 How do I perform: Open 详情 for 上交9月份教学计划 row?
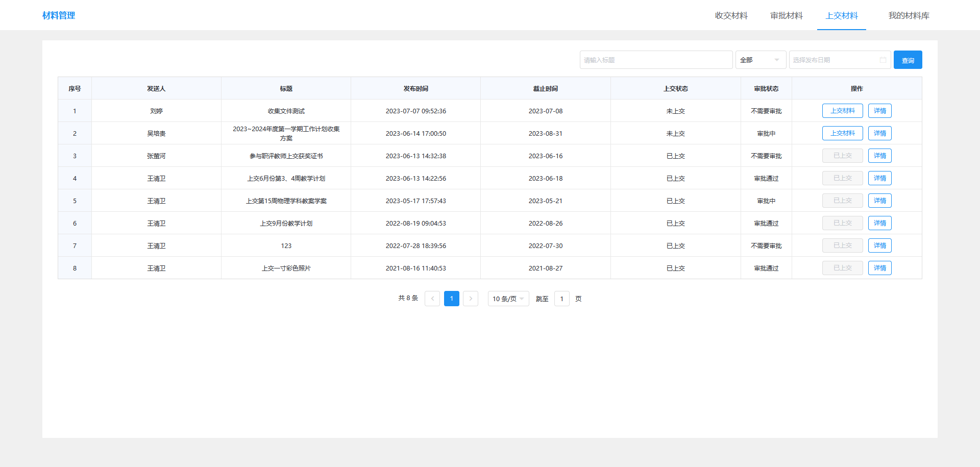(x=879, y=223)
